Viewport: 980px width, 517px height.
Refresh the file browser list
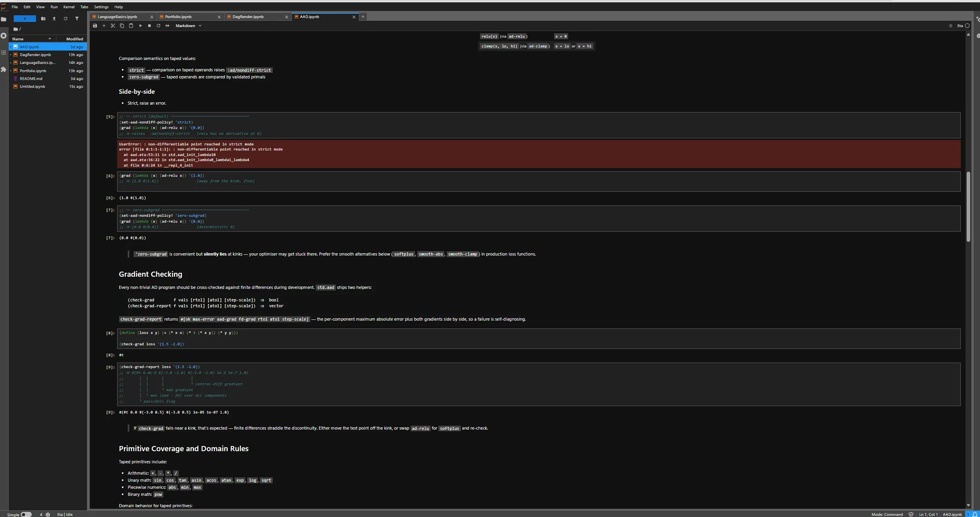point(65,18)
